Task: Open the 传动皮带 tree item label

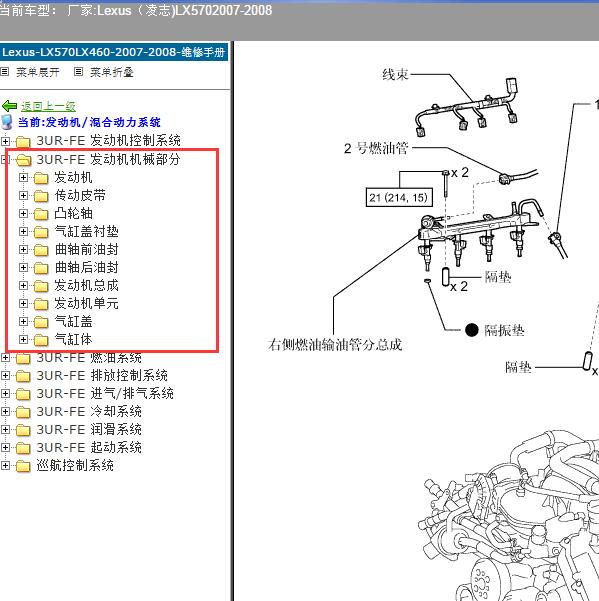Action: tap(80, 195)
